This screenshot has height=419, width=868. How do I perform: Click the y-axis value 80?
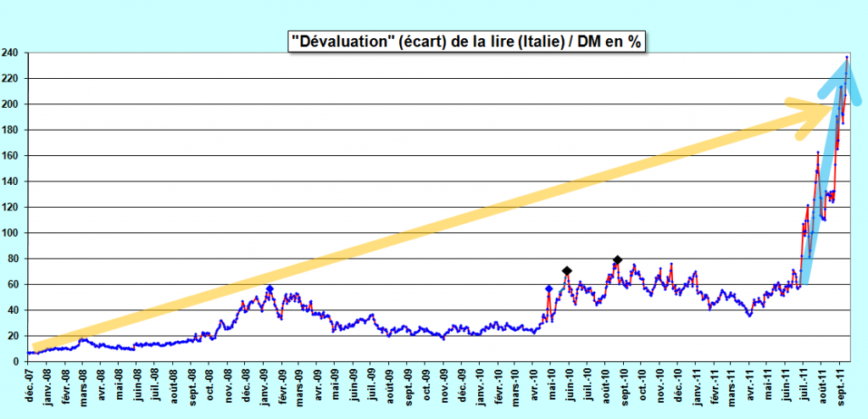click(12, 259)
